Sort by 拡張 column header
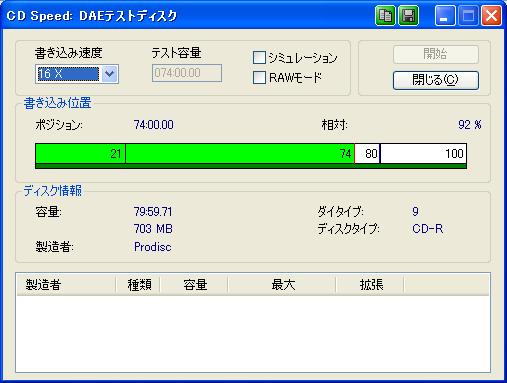This screenshot has height=383, width=507. (370, 285)
